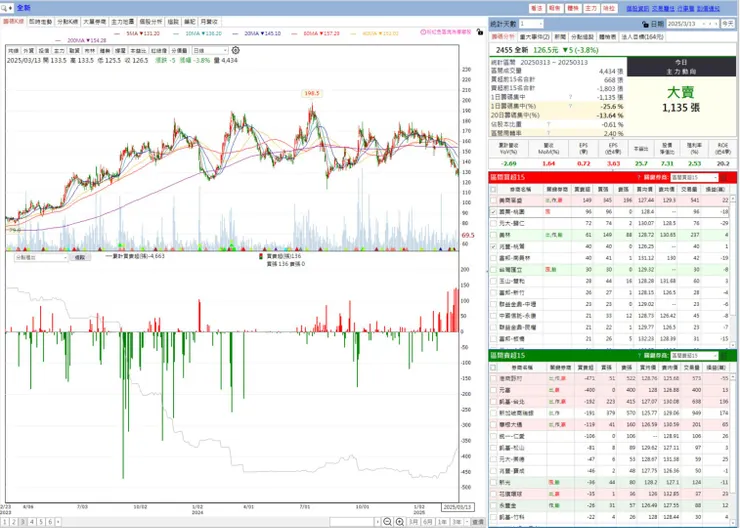Click help icon next to 區間周轉率

tap(548, 134)
